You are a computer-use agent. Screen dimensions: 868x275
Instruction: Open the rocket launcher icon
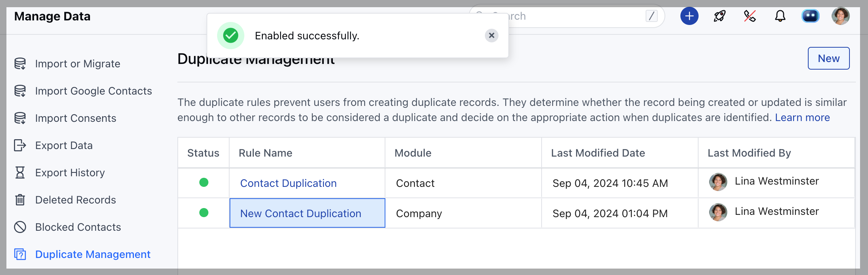click(x=719, y=16)
